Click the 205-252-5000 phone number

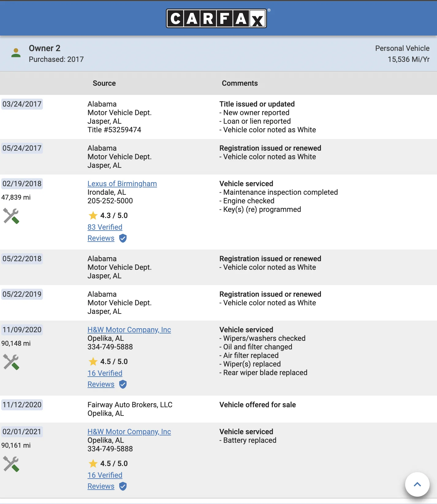110,201
